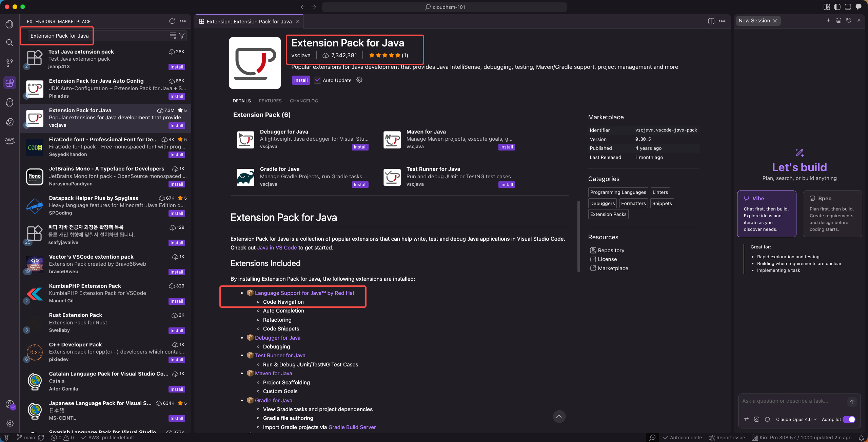Uncheck the Auto Update checkbox
This screenshot has width=868, height=442.
[x=317, y=80]
